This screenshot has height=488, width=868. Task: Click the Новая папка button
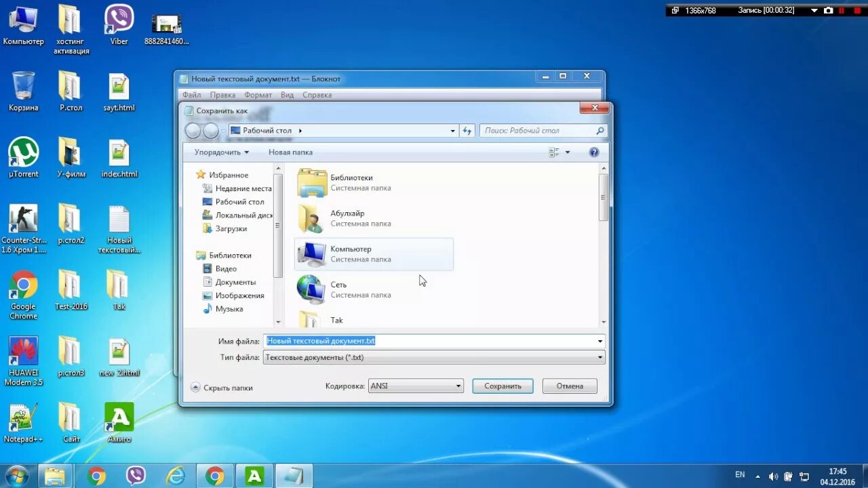tap(290, 152)
